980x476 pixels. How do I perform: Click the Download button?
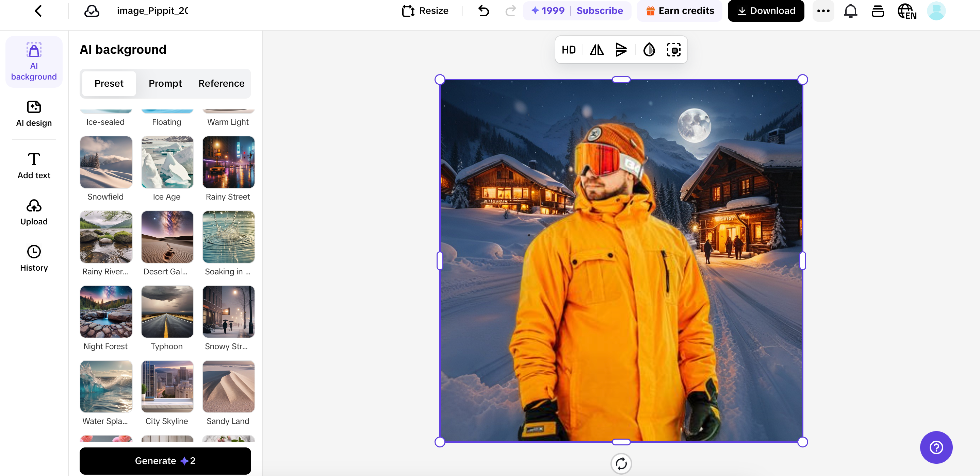pyautogui.click(x=765, y=11)
